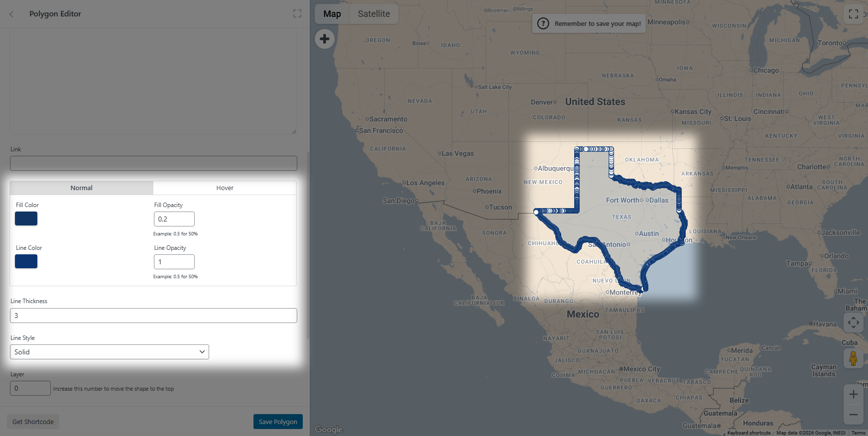The height and width of the screenshot is (436, 868).
Task: Expand the Polygon Editor panel fullscreen
Action: (x=297, y=14)
